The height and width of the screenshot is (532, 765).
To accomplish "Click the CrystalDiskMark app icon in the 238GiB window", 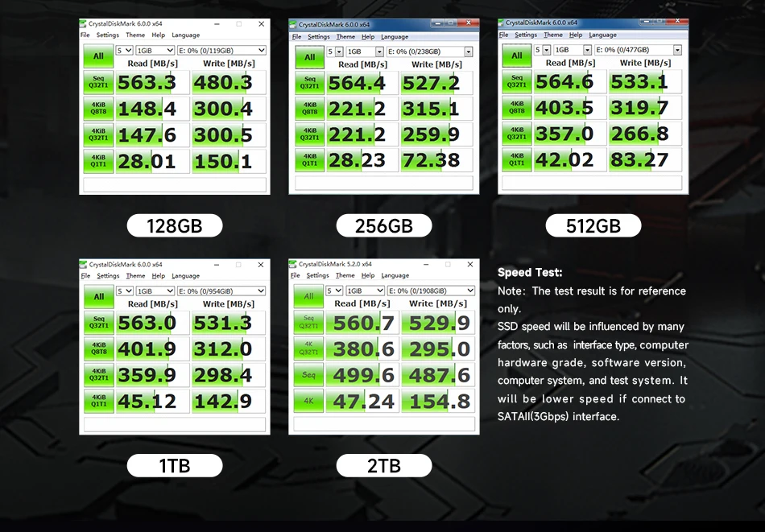I will pos(293,24).
